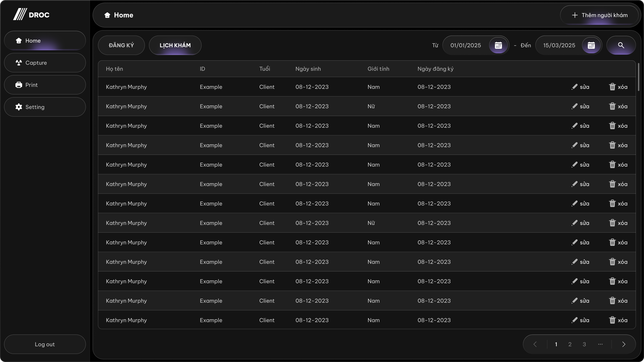Click 'Thêm người khám' button
The image size is (644, 362).
coord(599,15)
